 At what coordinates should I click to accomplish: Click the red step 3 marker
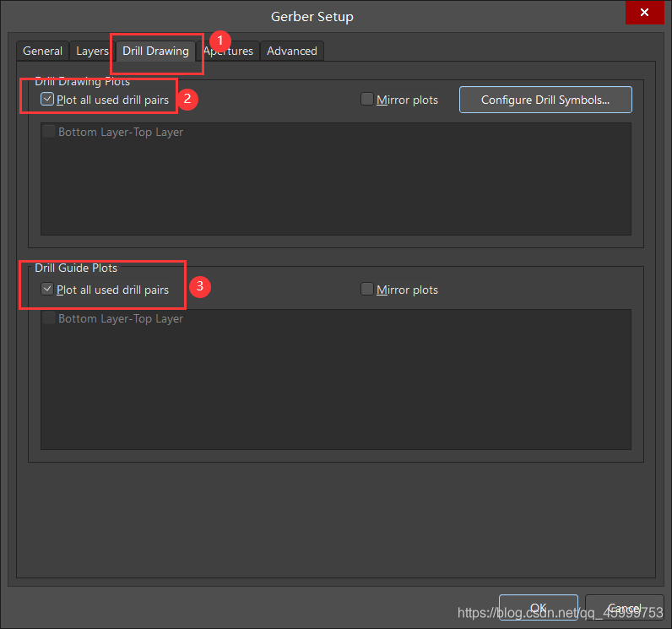coord(199,286)
